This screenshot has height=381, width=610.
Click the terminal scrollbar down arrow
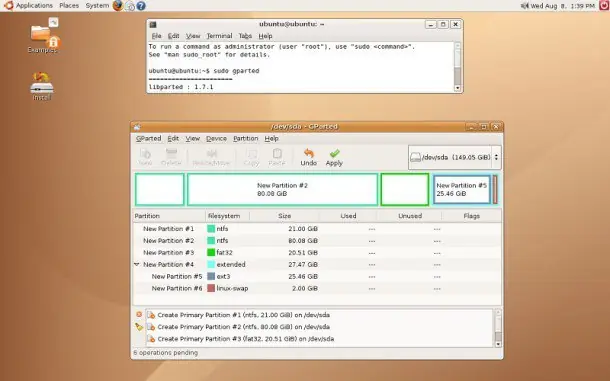point(458,88)
